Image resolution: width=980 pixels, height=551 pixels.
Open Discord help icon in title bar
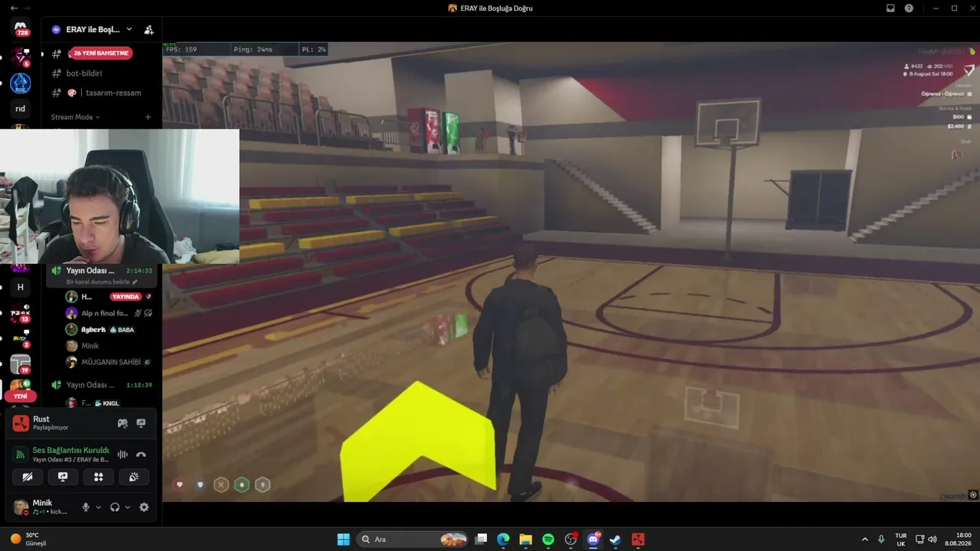coord(909,8)
